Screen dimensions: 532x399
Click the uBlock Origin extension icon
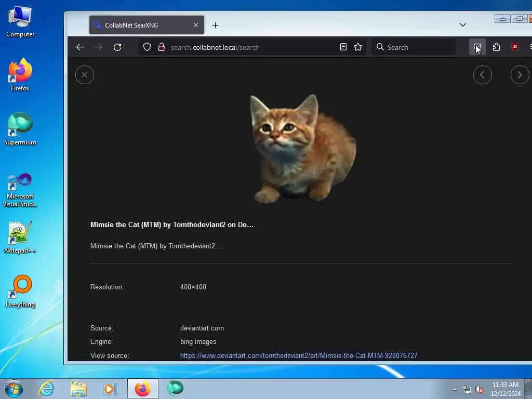pos(515,46)
